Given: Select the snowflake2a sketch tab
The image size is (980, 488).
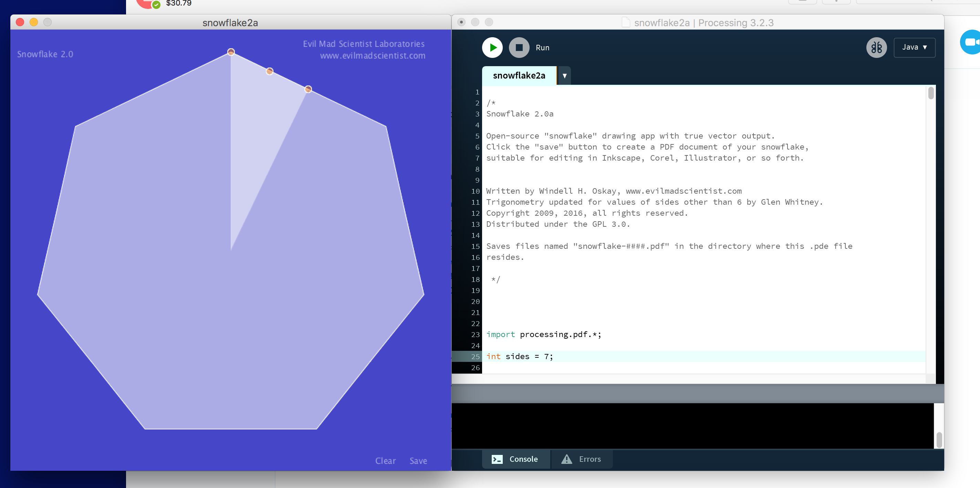Looking at the screenshot, I should coord(519,75).
